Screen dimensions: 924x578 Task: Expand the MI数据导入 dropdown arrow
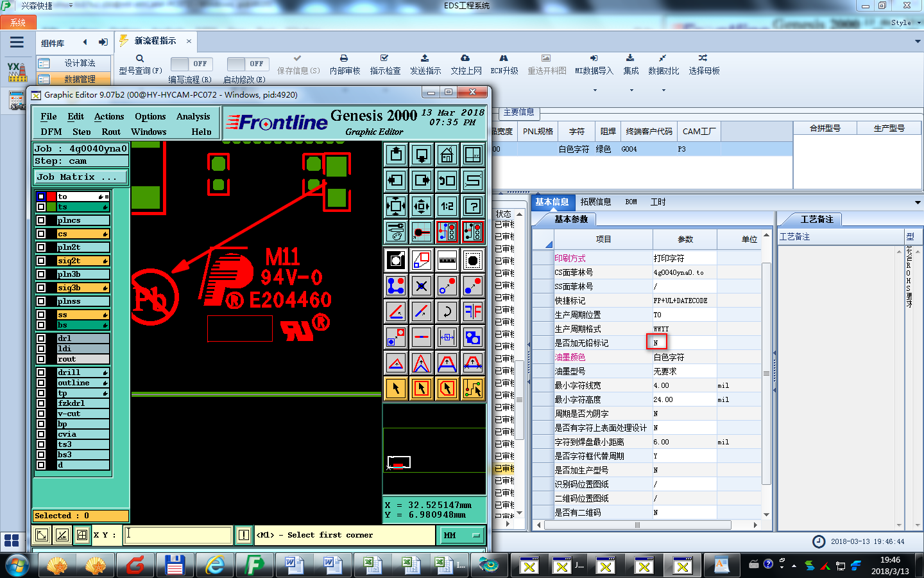594,90
